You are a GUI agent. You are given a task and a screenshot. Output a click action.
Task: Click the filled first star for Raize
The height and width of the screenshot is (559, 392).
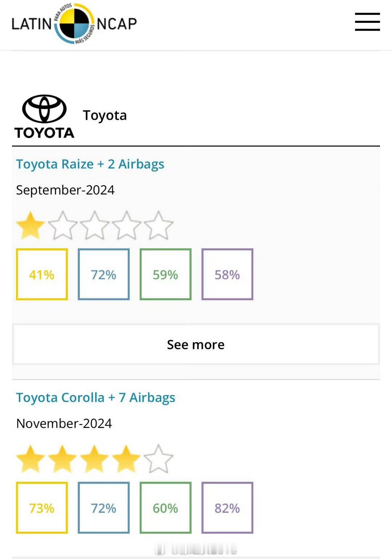click(x=30, y=225)
